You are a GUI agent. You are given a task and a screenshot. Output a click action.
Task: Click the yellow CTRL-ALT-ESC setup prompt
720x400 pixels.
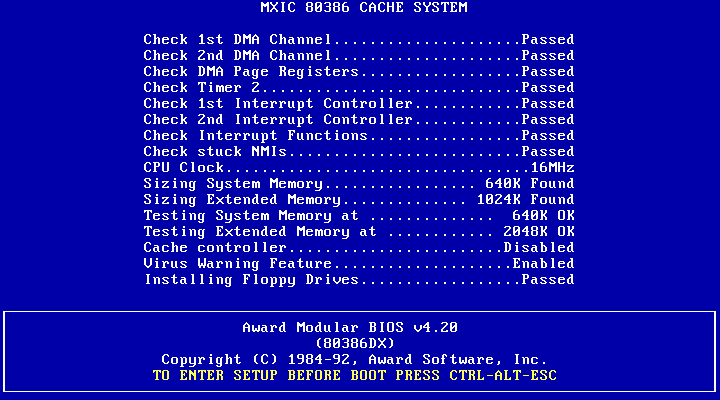tap(354, 376)
